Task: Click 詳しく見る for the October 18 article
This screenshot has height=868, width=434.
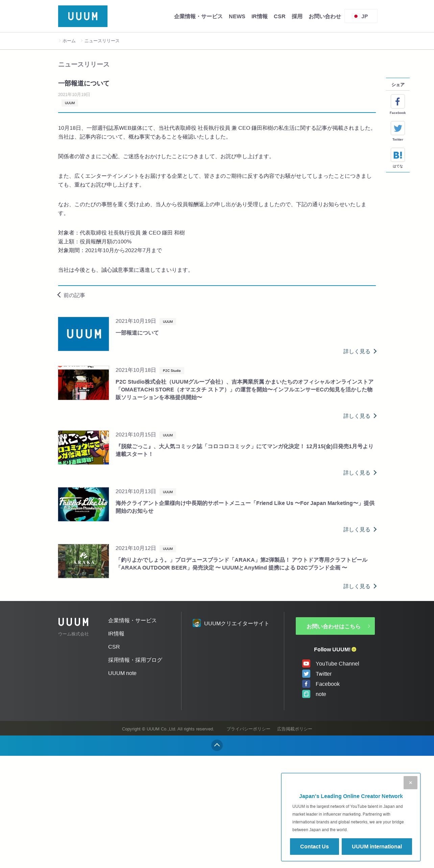Action: point(360,416)
